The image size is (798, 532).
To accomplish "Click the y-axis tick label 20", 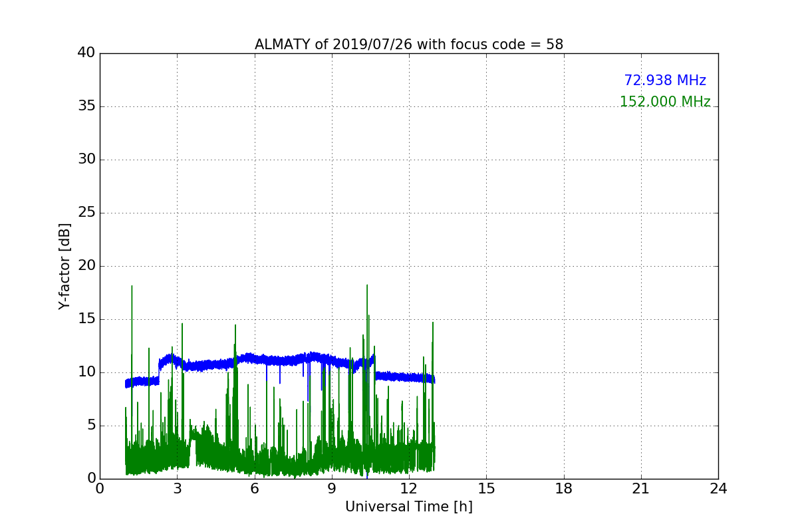I will (x=86, y=266).
